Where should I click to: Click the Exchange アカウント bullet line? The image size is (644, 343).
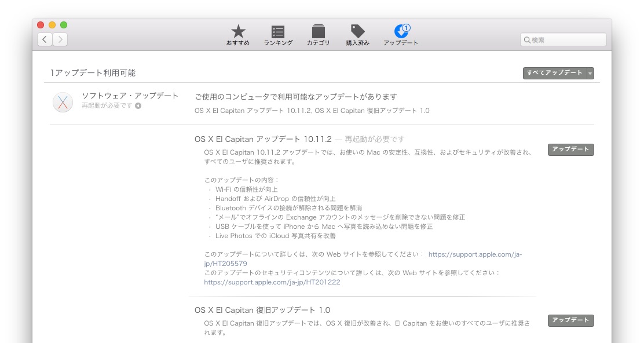click(340, 217)
